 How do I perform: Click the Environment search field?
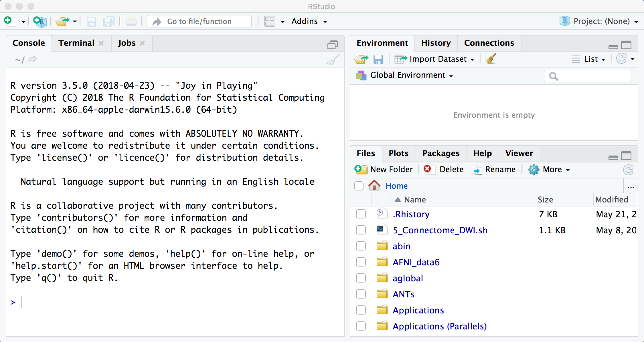point(587,76)
